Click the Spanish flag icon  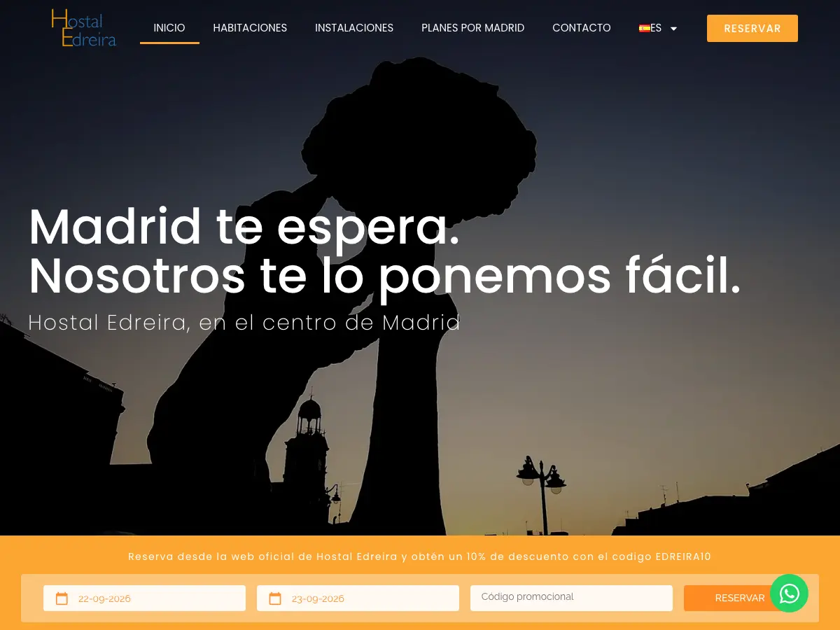point(644,28)
